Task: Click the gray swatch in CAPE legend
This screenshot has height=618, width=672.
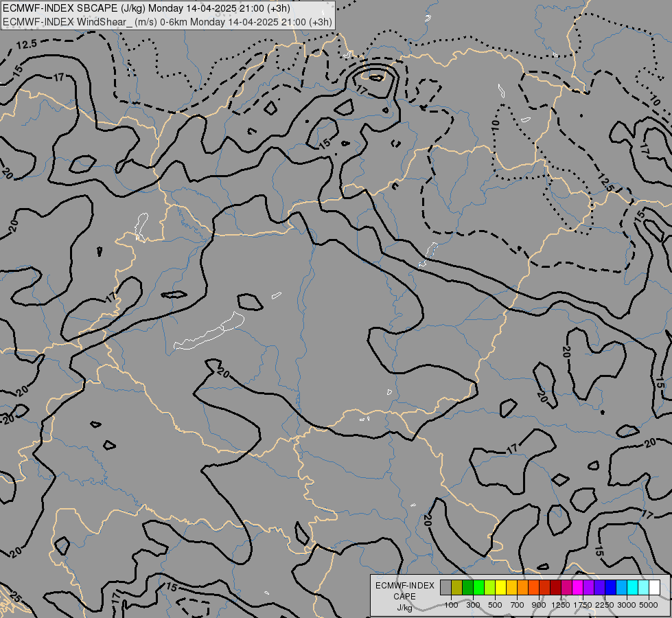Action: pyautogui.click(x=445, y=587)
